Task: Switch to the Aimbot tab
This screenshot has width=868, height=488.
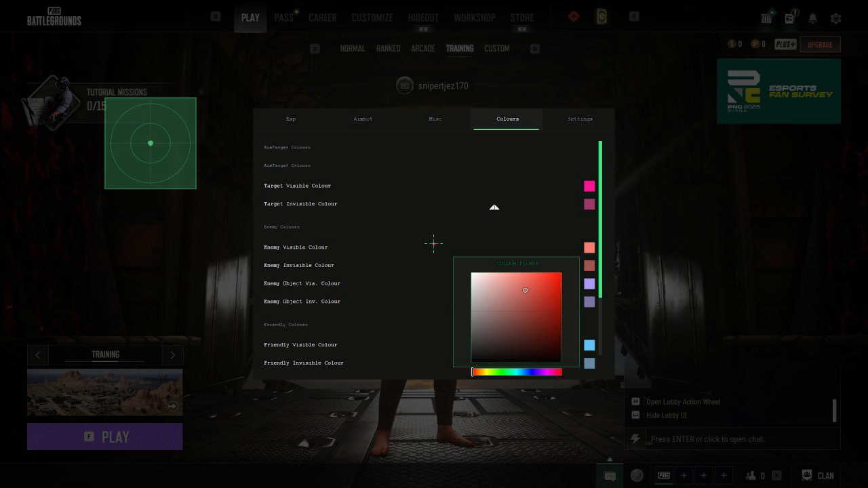Action: coord(363,119)
